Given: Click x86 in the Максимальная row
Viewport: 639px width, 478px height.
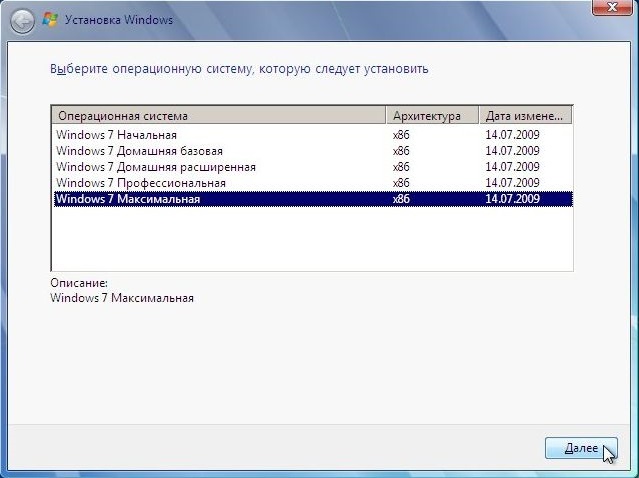Looking at the screenshot, I should point(401,199).
